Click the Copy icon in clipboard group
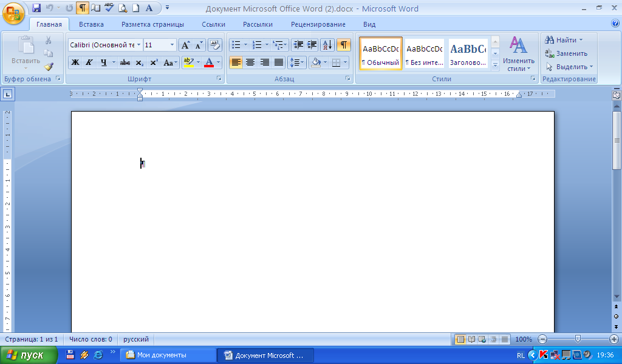Viewport: 622px width, 364px height. click(49, 53)
